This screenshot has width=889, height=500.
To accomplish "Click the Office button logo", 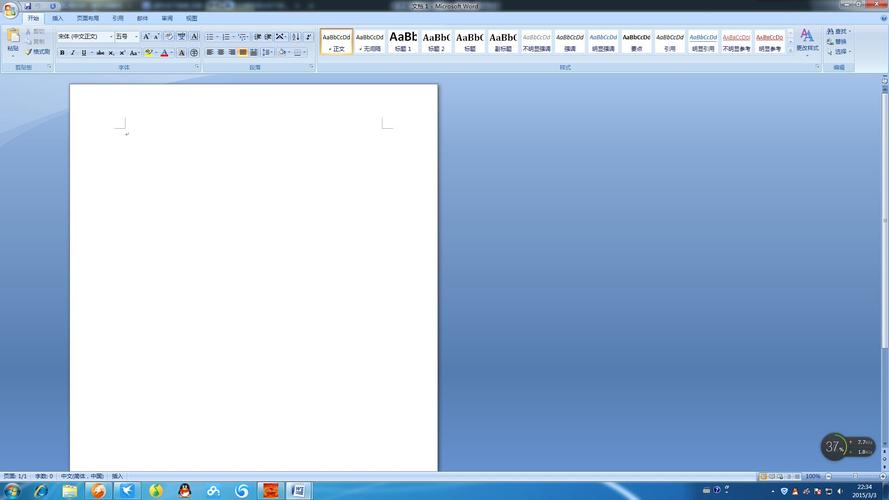I will [10, 9].
